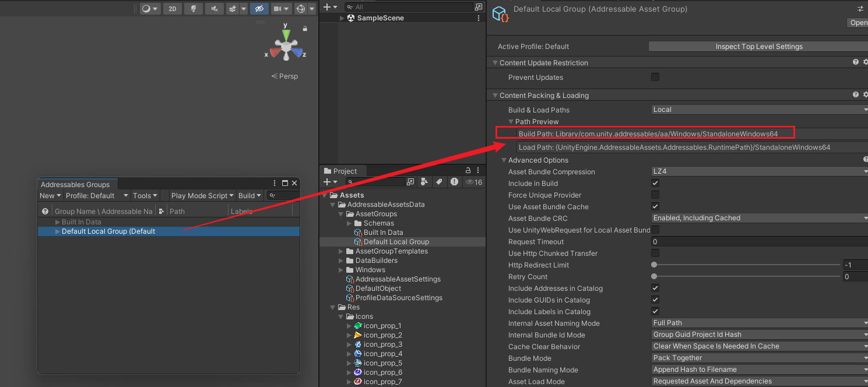Screen dimensions: 868x387
Task: Check Use Http Chunked Transfer checkbox
Action: click(655, 254)
